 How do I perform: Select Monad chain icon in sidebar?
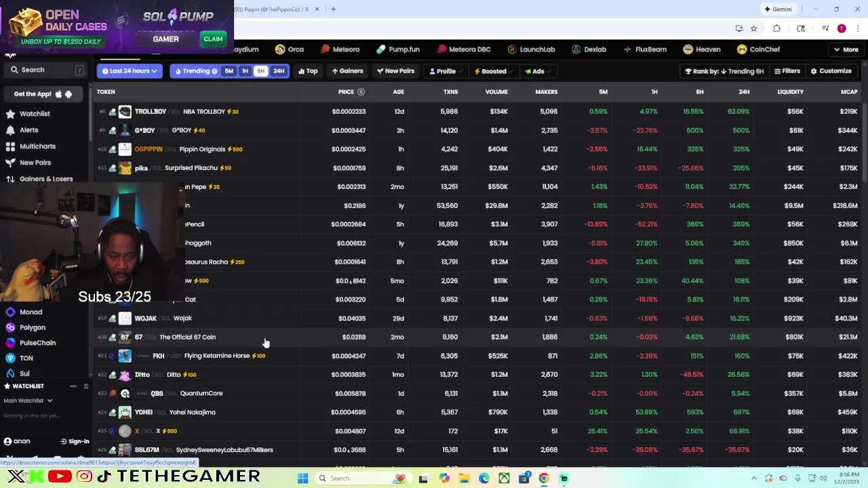point(10,312)
